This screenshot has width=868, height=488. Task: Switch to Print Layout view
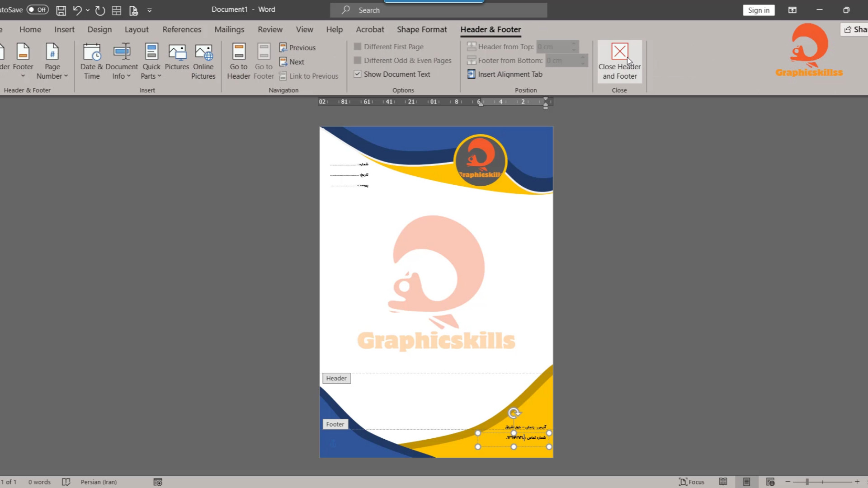(x=746, y=482)
